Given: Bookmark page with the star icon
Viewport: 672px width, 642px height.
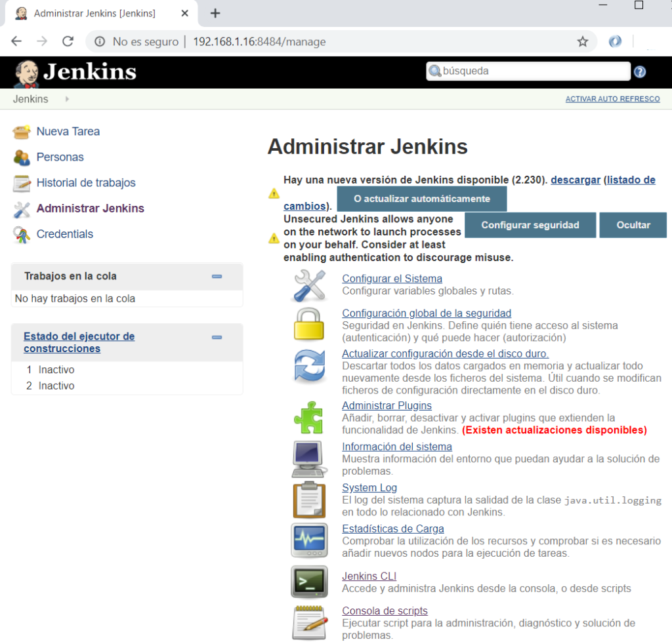Looking at the screenshot, I should (x=583, y=41).
